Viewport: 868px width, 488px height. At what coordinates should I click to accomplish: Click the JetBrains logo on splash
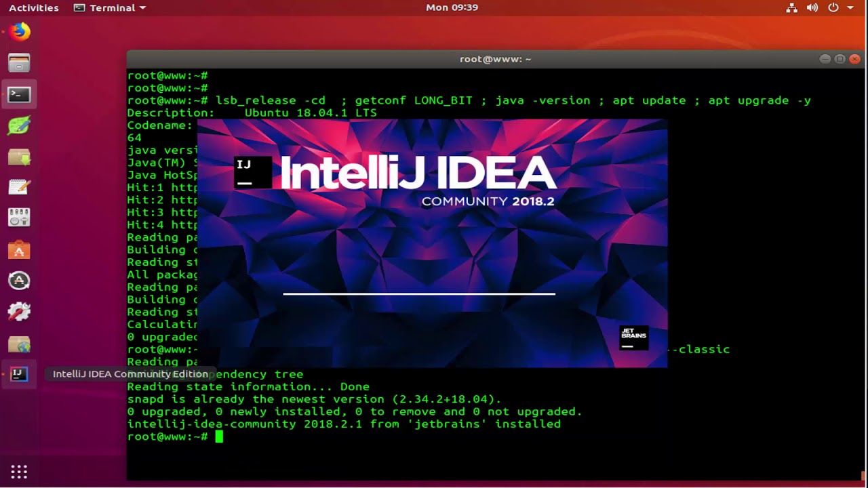coord(633,338)
